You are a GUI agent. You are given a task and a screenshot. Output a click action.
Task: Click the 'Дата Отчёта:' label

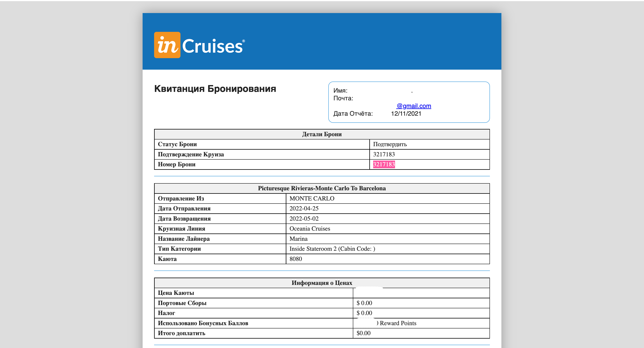click(353, 114)
